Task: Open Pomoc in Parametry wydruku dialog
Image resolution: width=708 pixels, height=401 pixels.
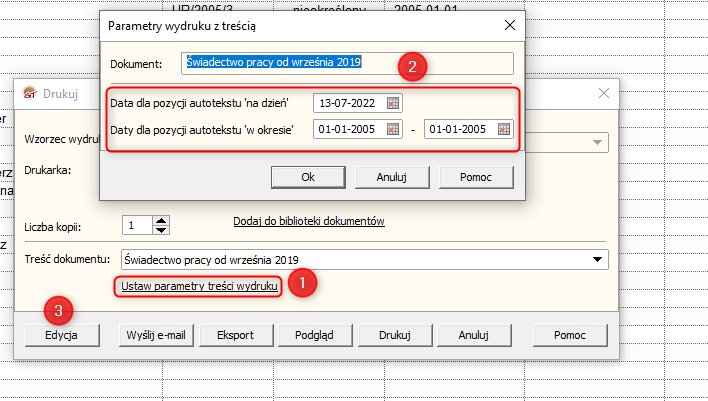Action: (x=476, y=177)
